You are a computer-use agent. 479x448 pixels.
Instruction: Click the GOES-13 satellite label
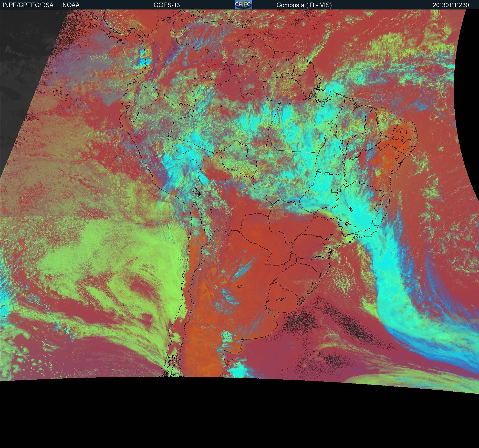166,5
